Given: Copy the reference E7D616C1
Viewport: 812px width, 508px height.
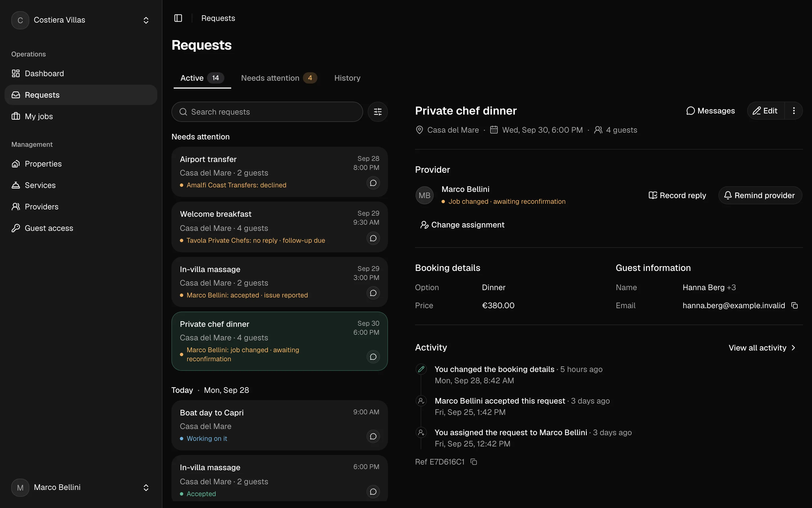Looking at the screenshot, I should click(x=474, y=462).
